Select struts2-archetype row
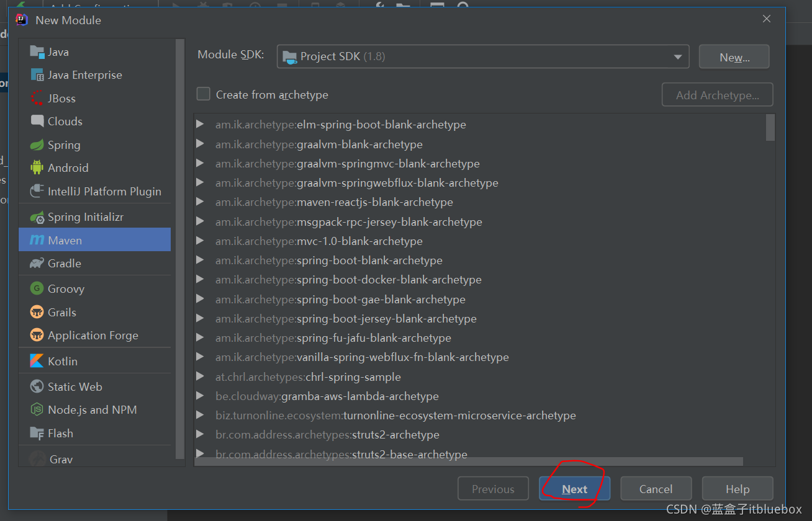 [481, 434]
